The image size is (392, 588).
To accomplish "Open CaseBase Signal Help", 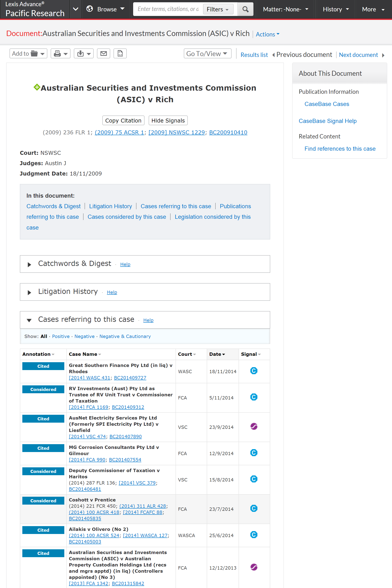I will (327, 121).
